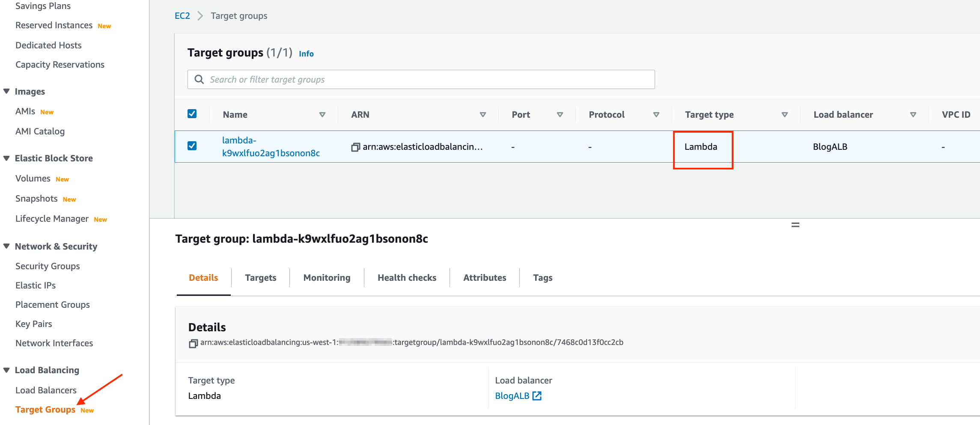
Task: Toggle the select-all target groups checkbox
Action: 192,114
